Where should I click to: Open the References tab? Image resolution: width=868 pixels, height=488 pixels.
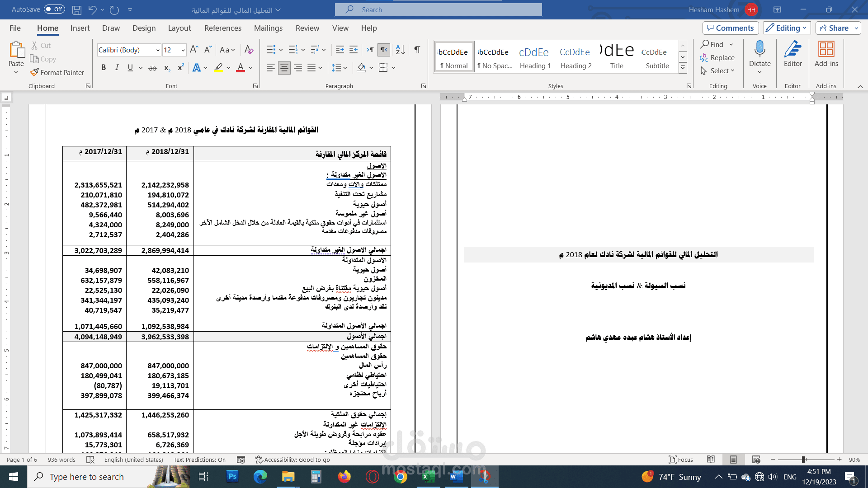click(x=223, y=28)
